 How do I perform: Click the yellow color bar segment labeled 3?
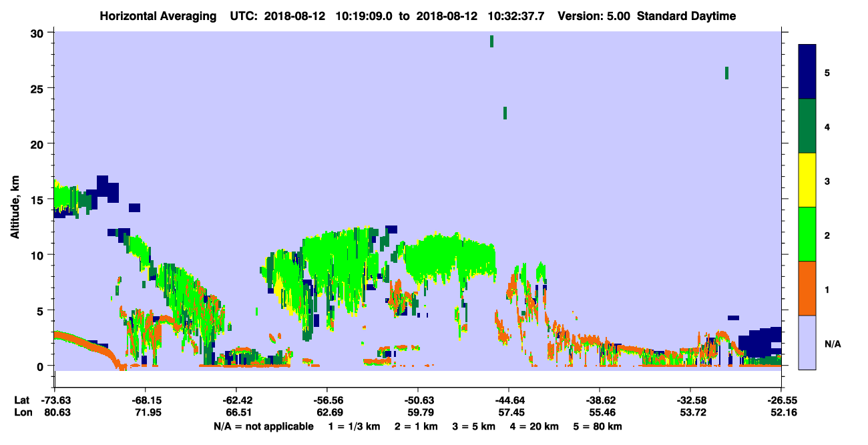tap(807, 180)
